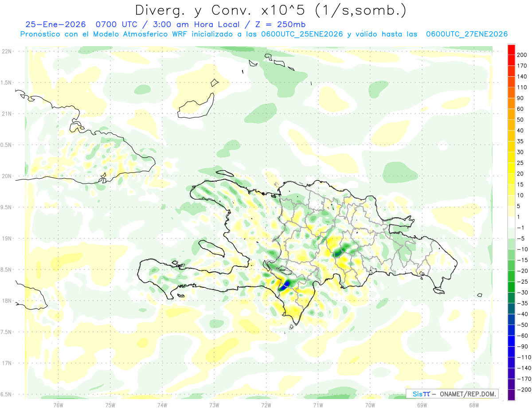Click the '7.5N' axis label

click(x=6, y=332)
